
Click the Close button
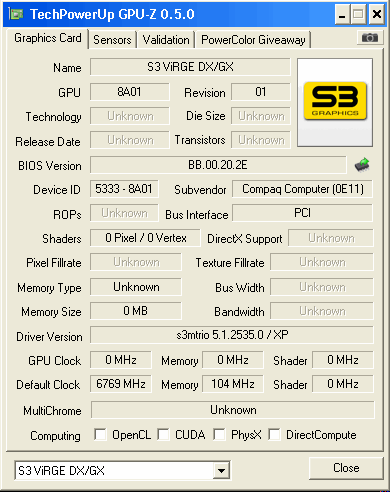tap(346, 468)
